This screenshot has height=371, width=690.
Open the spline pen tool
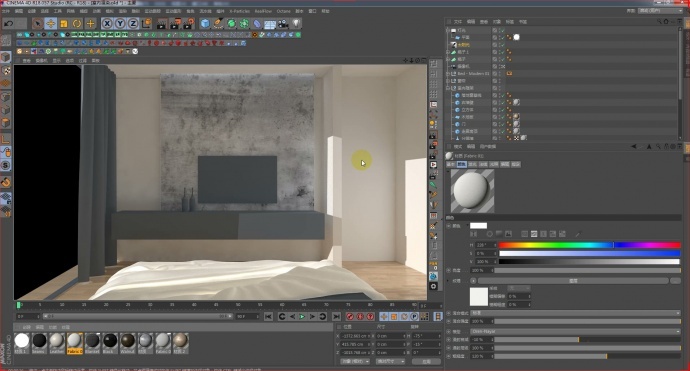pyautogui.click(x=218, y=23)
